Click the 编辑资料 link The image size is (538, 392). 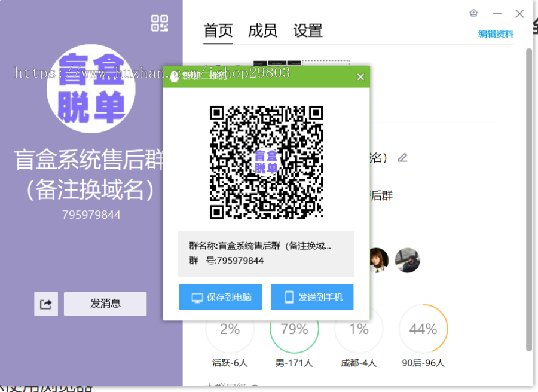496,34
